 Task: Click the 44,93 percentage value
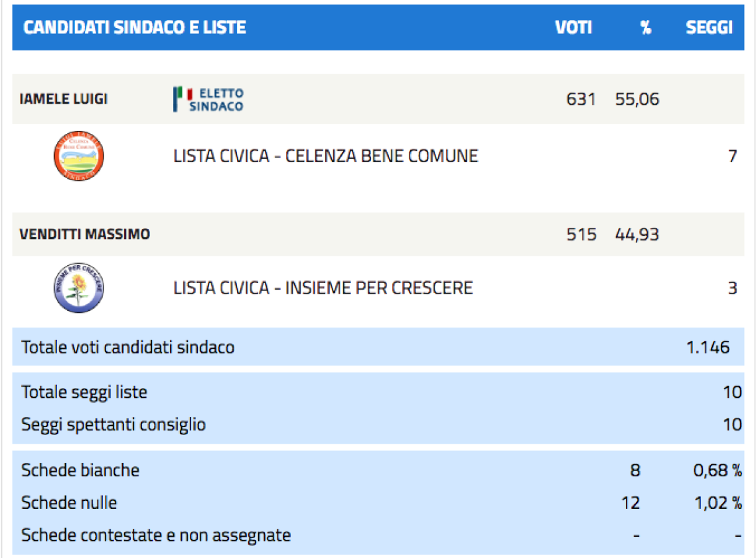click(x=637, y=234)
